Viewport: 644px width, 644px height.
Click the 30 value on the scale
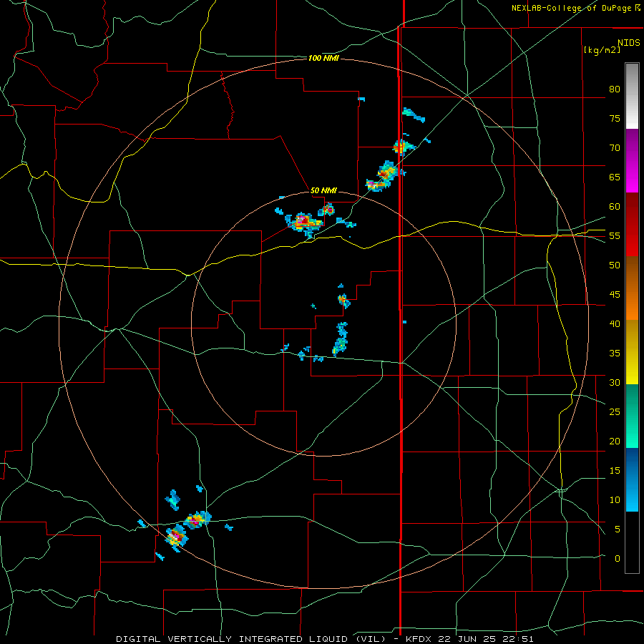615,382
